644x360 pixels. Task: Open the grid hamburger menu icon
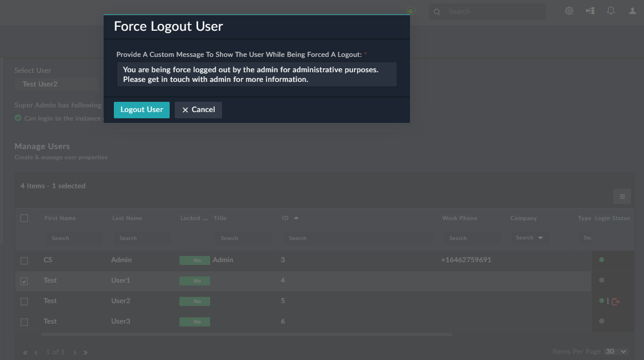click(622, 197)
